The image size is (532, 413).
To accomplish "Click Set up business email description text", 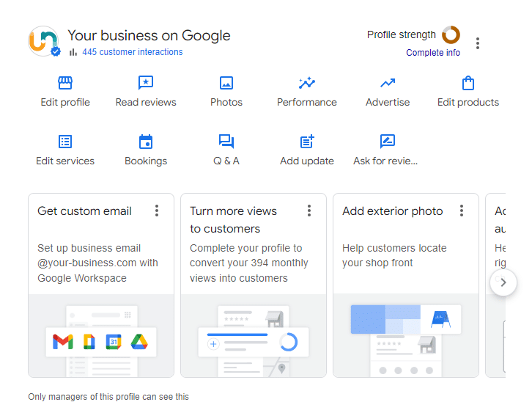I will coord(97,263).
